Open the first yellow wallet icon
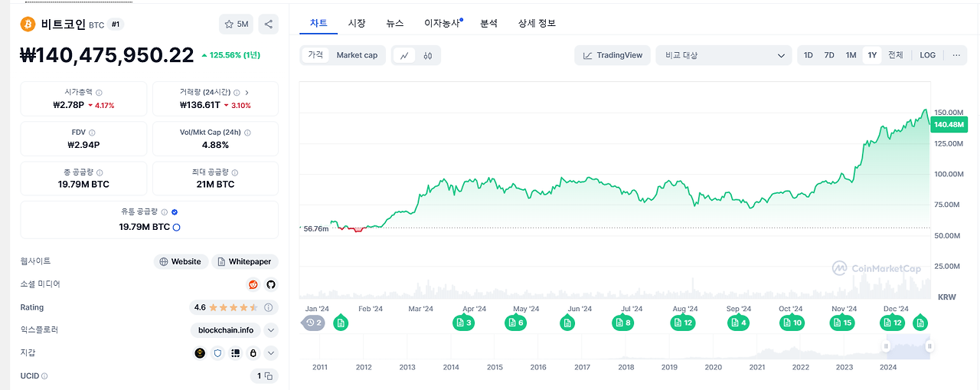This screenshot has width=980, height=390. (200, 353)
